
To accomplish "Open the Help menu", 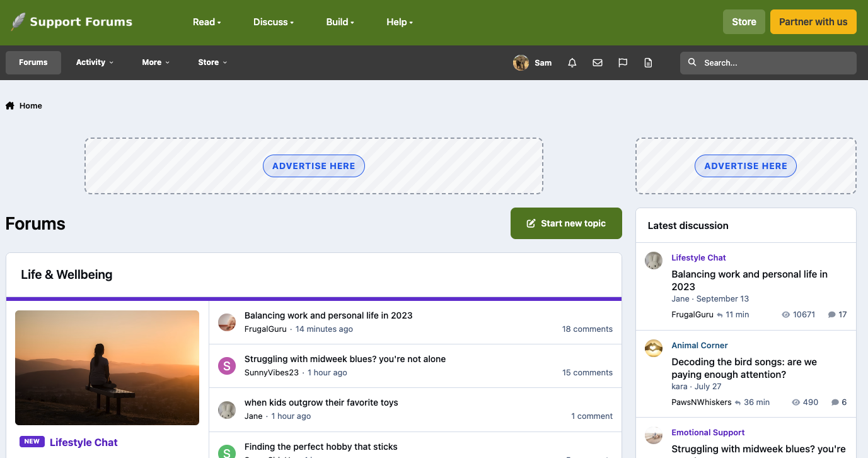I will point(400,22).
